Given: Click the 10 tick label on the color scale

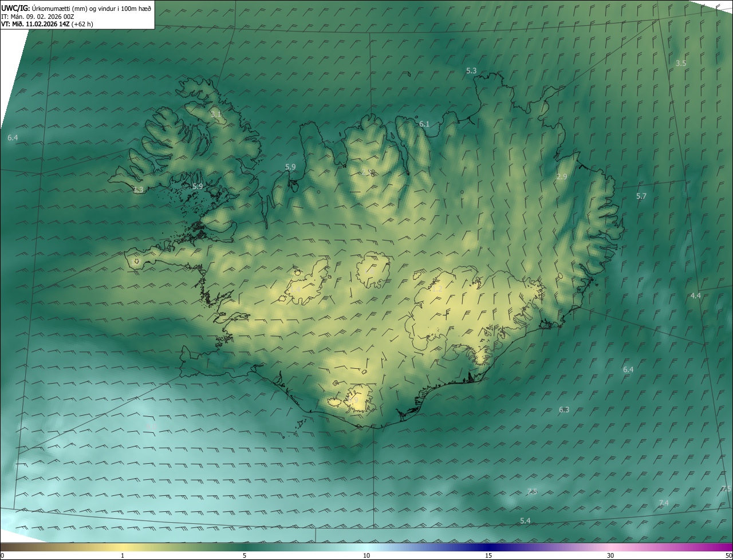Looking at the screenshot, I should pyautogui.click(x=366, y=555).
